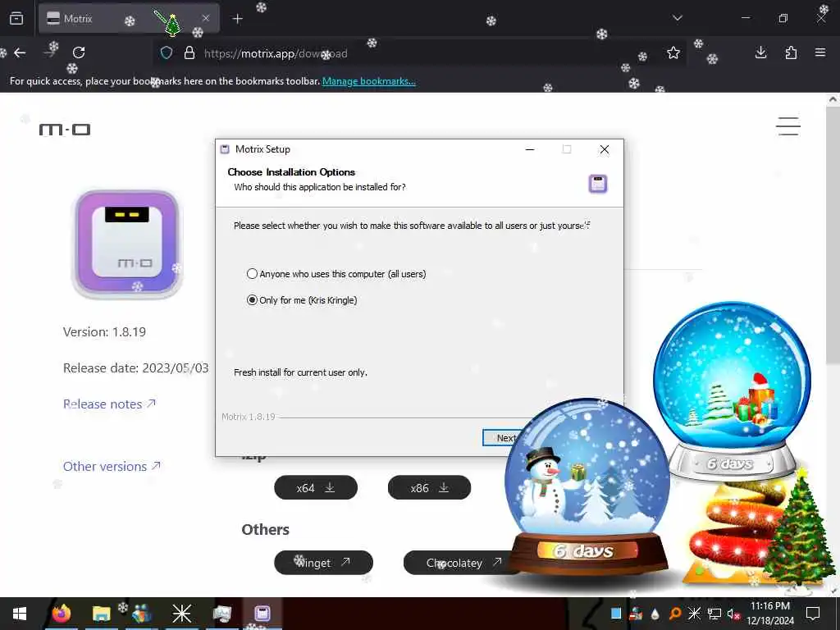Open the Winget install link
The image size is (840, 630).
[x=323, y=563]
